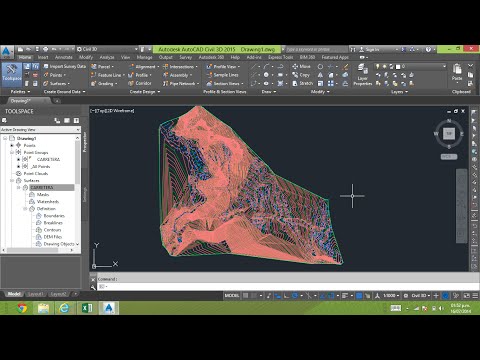Select the Copy tool
Screen dimensions: 480x360
point(301,75)
